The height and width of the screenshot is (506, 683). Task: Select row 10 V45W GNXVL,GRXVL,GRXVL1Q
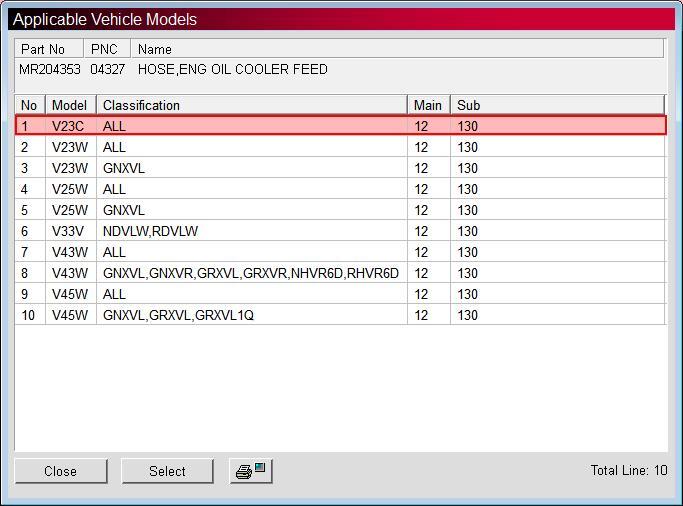(x=341, y=315)
